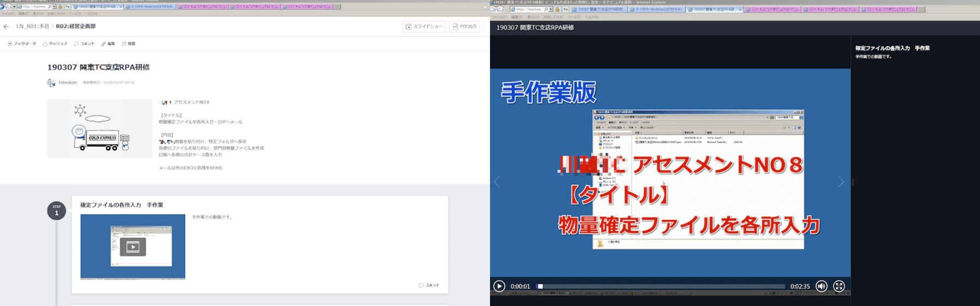The height and width of the screenshot is (306, 980).
Task: Seek on the video progress bar
Action: coord(660,286)
